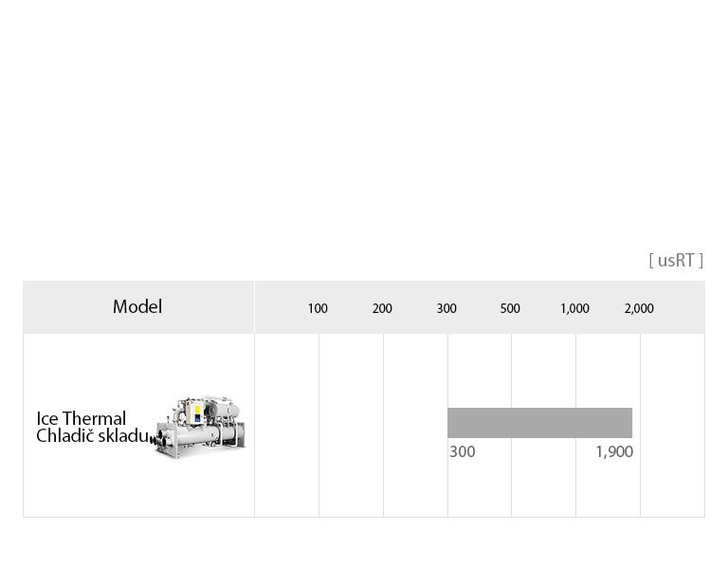Click the empty cell between 200 and 300 gridlines

click(x=415, y=425)
